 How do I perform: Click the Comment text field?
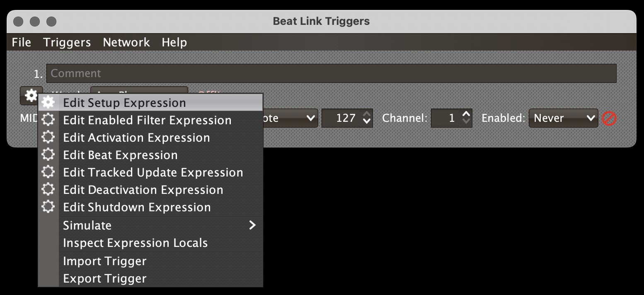coord(331,73)
